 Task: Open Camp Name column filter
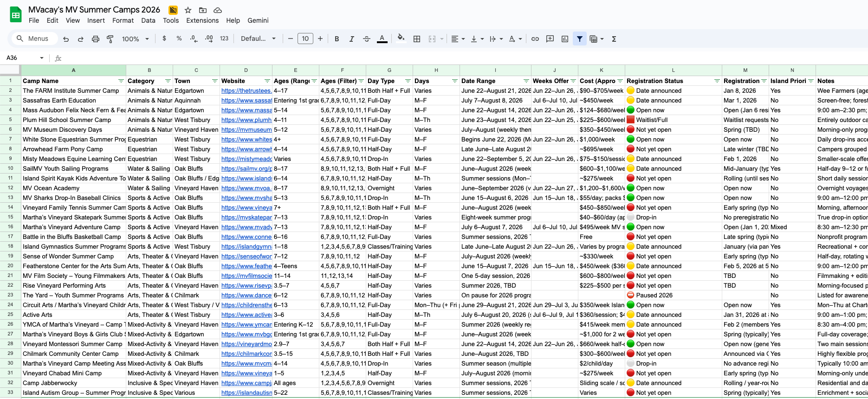coord(121,81)
